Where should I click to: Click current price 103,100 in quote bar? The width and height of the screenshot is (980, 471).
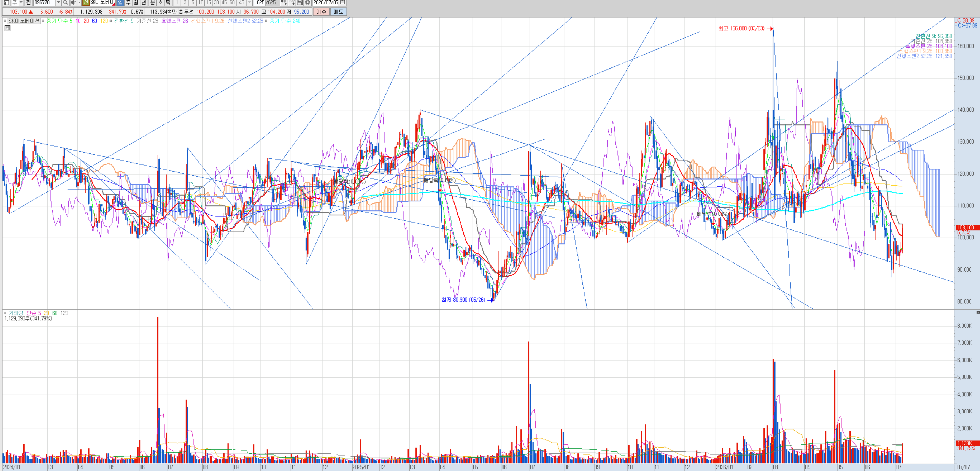tap(18, 12)
